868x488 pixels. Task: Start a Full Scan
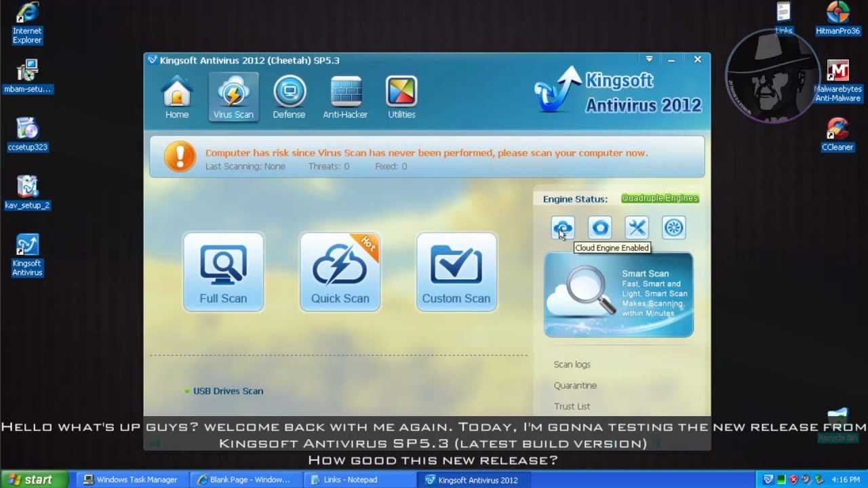click(x=223, y=272)
